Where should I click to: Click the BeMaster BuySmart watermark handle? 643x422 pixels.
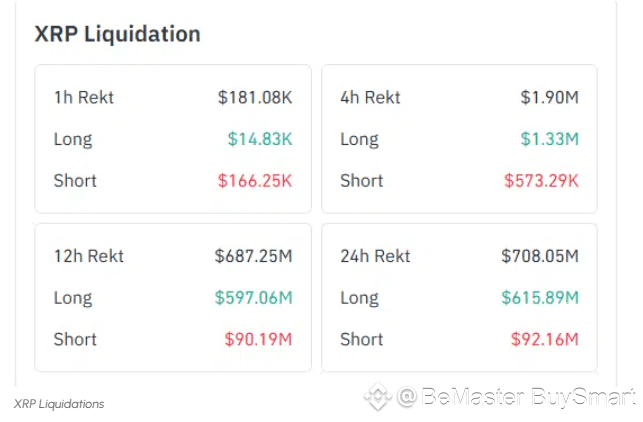tap(517, 398)
